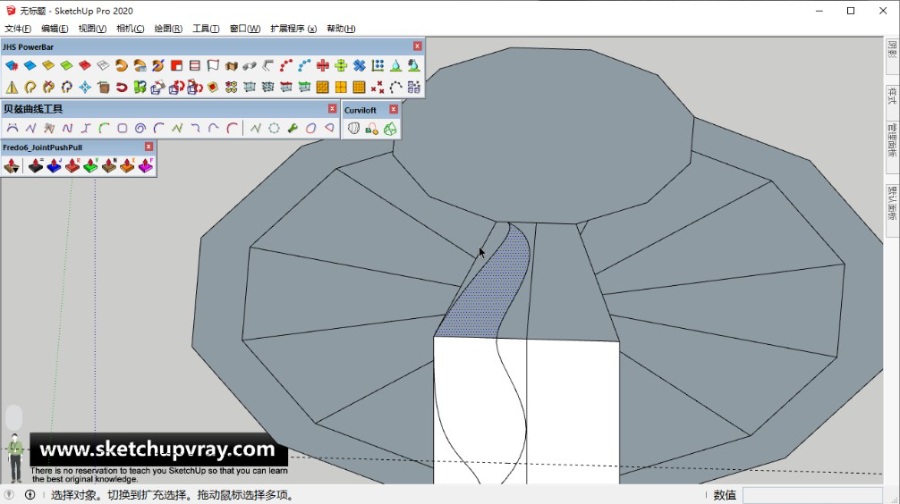The height and width of the screenshot is (504, 900).
Task: Select the black JointPushPull tool icon
Action: (36, 166)
